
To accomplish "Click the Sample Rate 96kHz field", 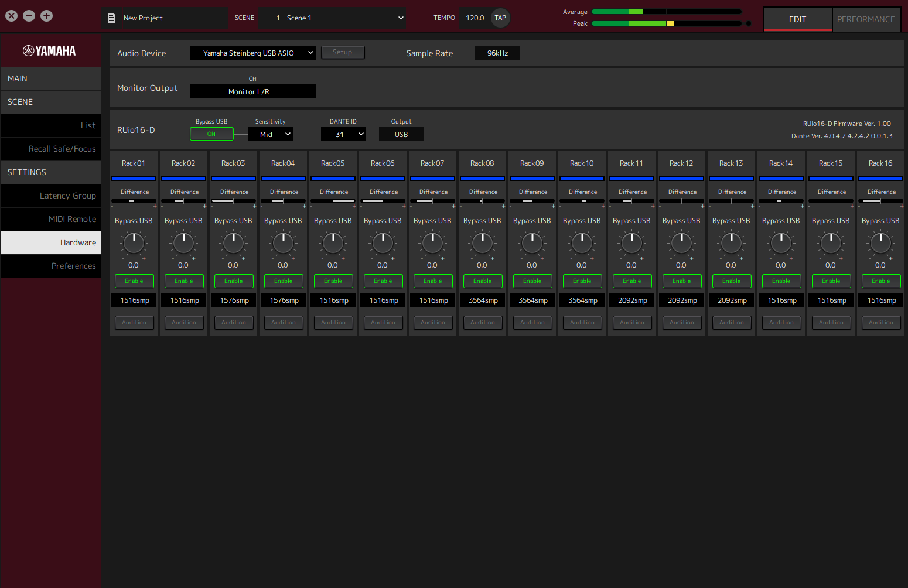I will tap(497, 53).
